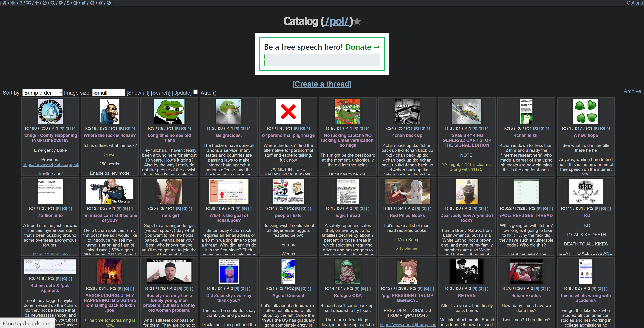
Task: Open the gear settings icon in top bar
Action: [61, 3]
